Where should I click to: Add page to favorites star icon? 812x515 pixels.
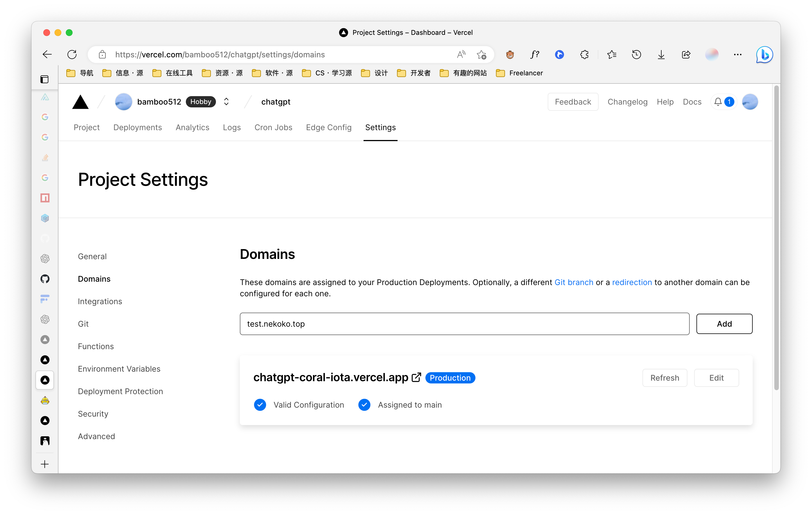tap(482, 55)
